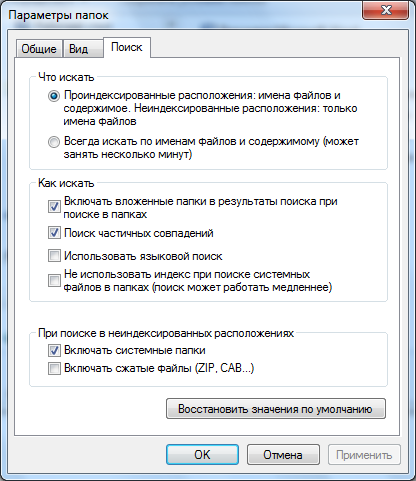The image size is (416, 481).
Task: Select Проиндексированные расположения radio option
Action: pyautogui.click(x=54, y=96)
